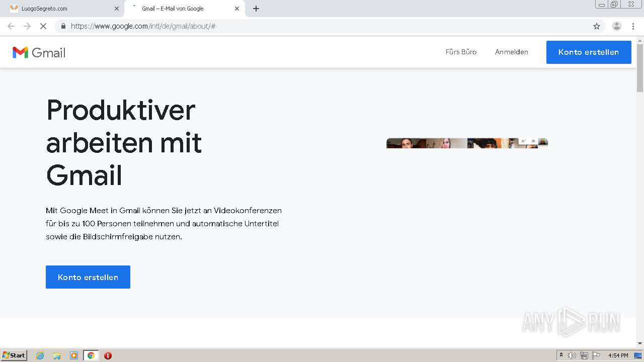644x362 pixels.
Task: Go forward in browser history
Action: pyautogui.click(x=27, y=26)
